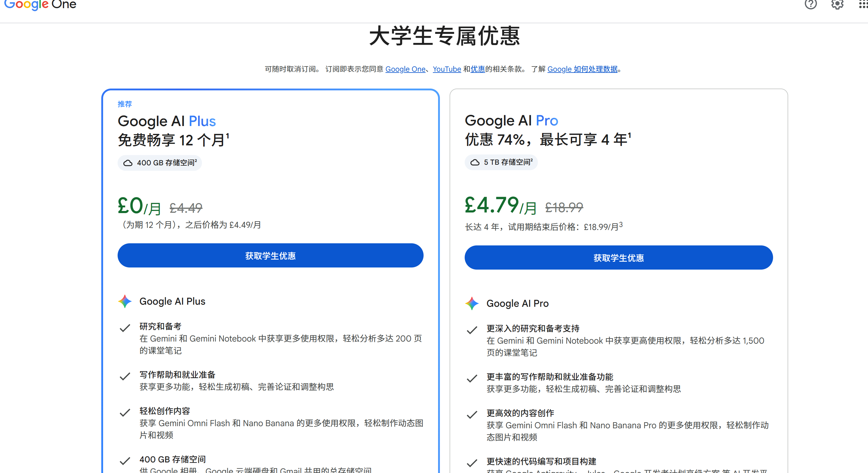The width and height of the screenshot is (868, 473).
Task: Click the 更快速的代码编写和项目构建 feature title
Action: point(541,461)
